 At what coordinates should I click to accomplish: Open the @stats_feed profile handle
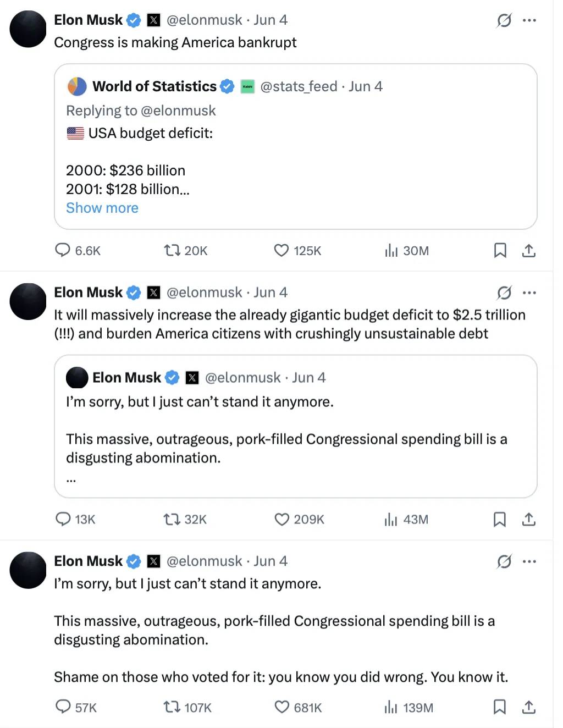[299, 86]
